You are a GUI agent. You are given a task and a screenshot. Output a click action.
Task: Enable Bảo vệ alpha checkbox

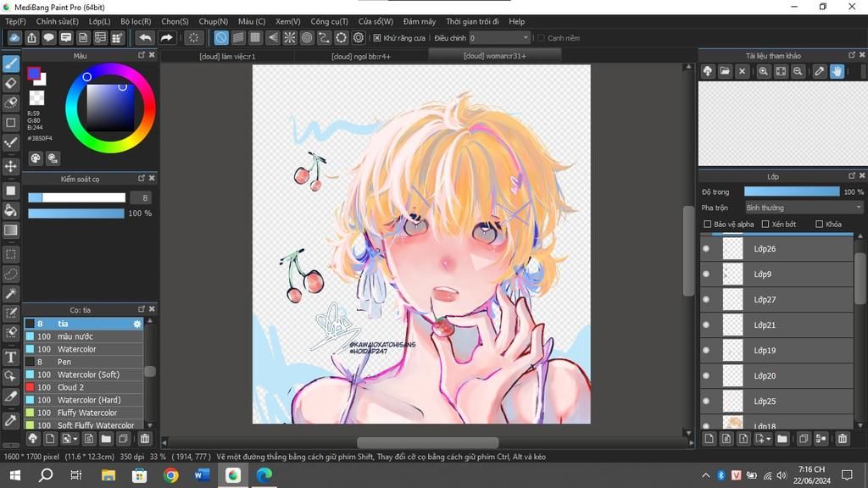707,224
